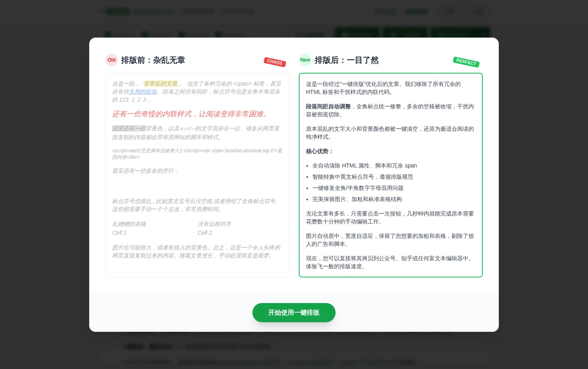Click the paragraph starting 无论文章有多长
This screenshot has height=369, width=588.
(390, 218)
